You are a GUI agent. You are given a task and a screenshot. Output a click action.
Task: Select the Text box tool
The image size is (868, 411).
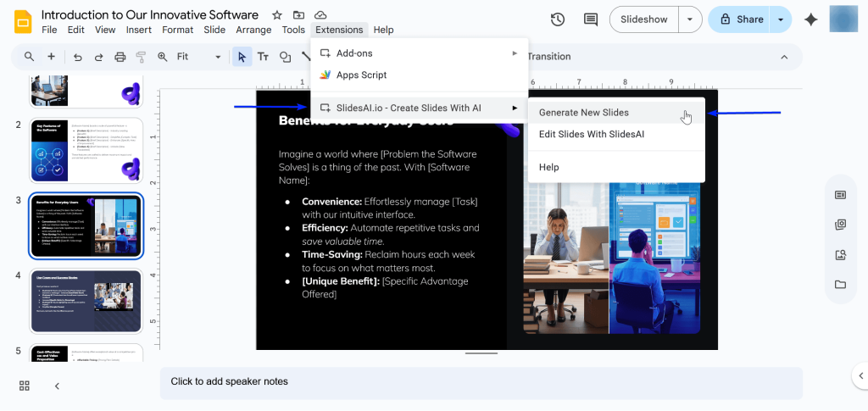tap(264, 57)
